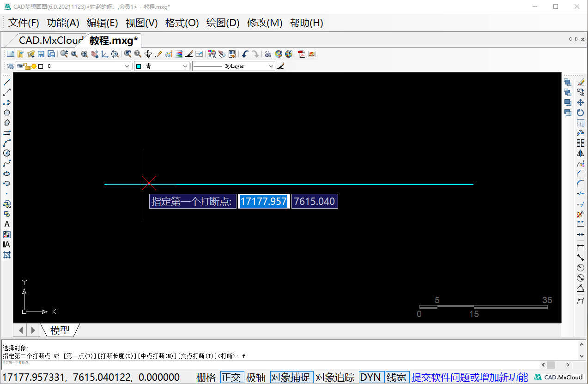588x384 pixels.
Task: Choose the Array tool
Action: pos(581,143)
